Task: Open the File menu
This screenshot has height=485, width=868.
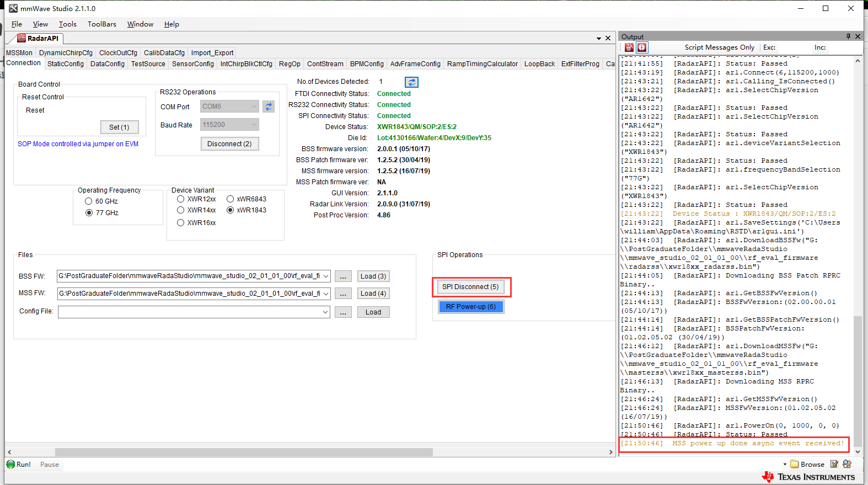Action: [17, 24]
